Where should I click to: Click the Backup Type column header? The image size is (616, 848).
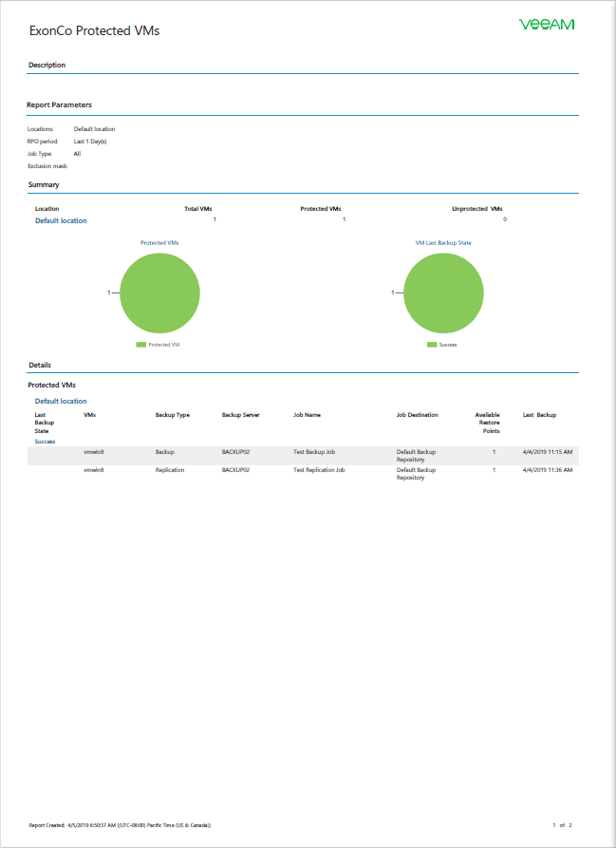tap(173, 415)
